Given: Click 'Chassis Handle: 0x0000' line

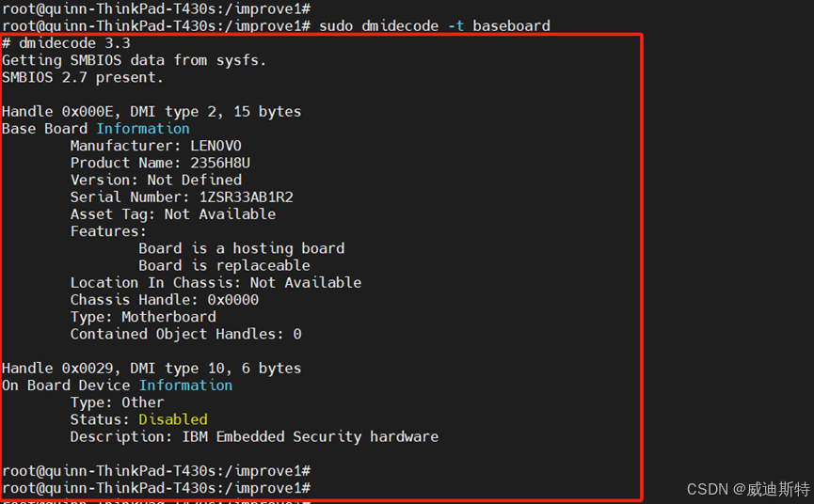Looking at the screenshot, I should coord(165,300).
